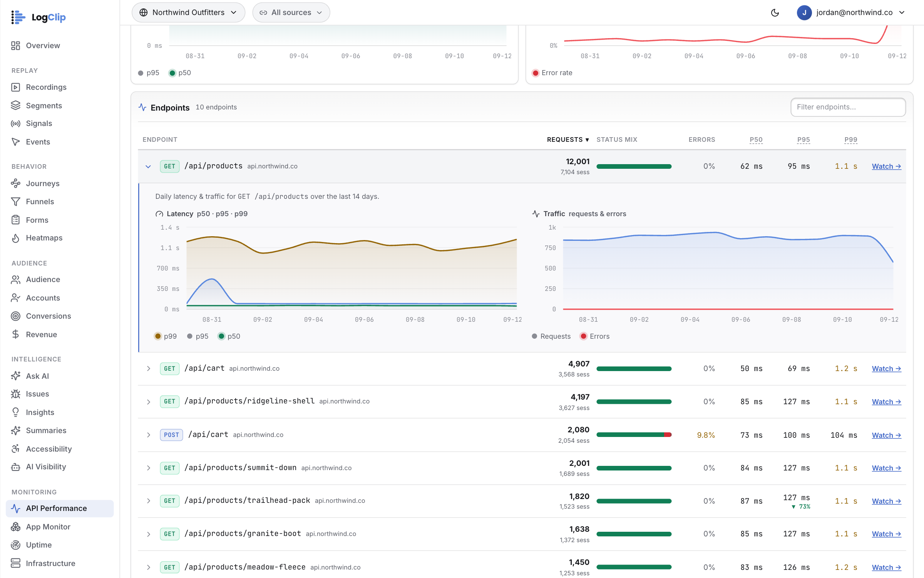Click the AI Visibility robot icon

tap(15, 467)
